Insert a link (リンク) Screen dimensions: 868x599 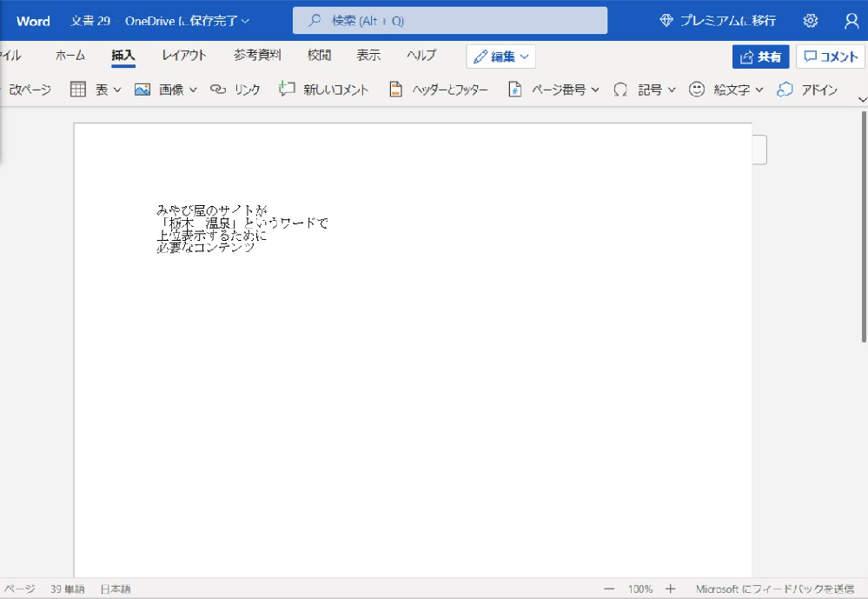coord(235,89)
